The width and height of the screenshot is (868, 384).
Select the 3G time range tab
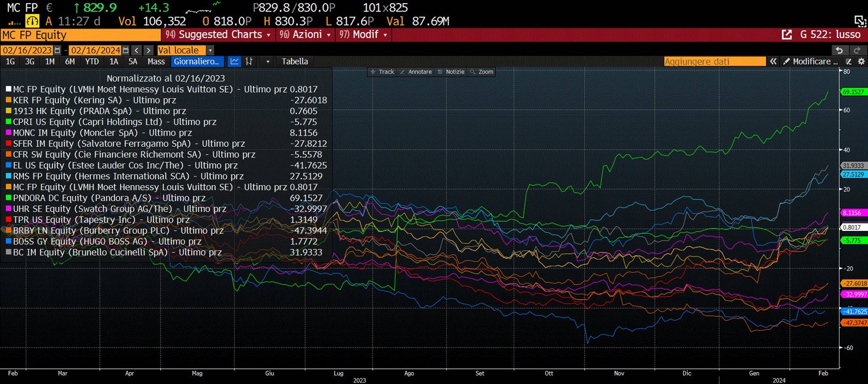(30, 62)
